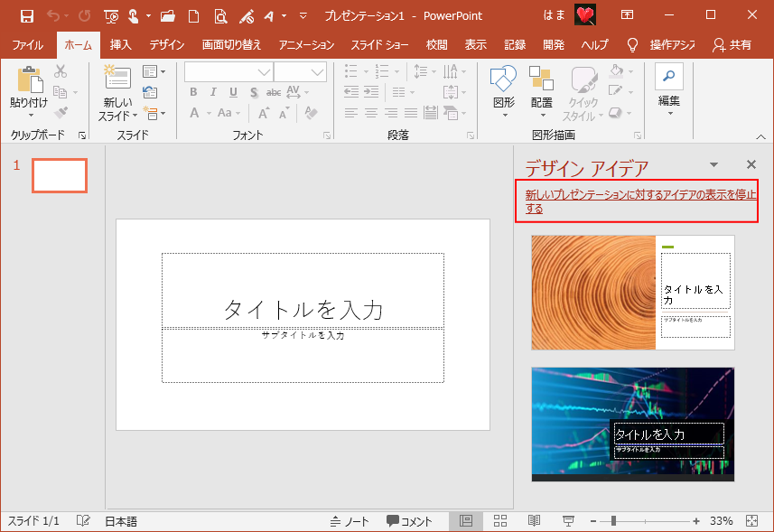Viewport: 774px width, 532px height.
Task: Create new blank presentation icon
Action: pos(194,16)
